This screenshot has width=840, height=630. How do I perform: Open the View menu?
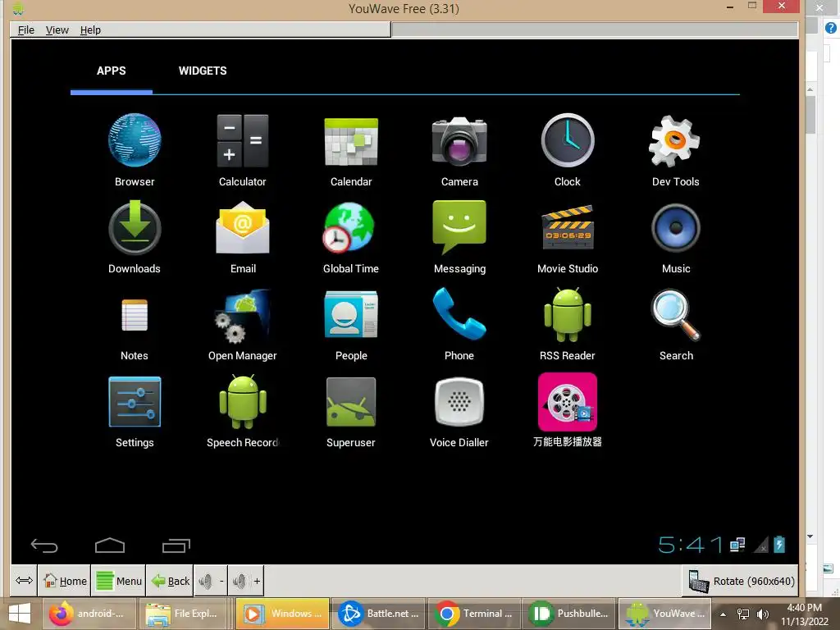click(57, 30)
